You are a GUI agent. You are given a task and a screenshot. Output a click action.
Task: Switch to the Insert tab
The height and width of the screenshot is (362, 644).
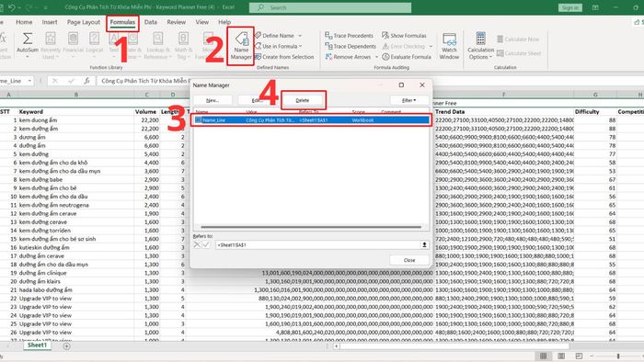(x=50, y=22)
